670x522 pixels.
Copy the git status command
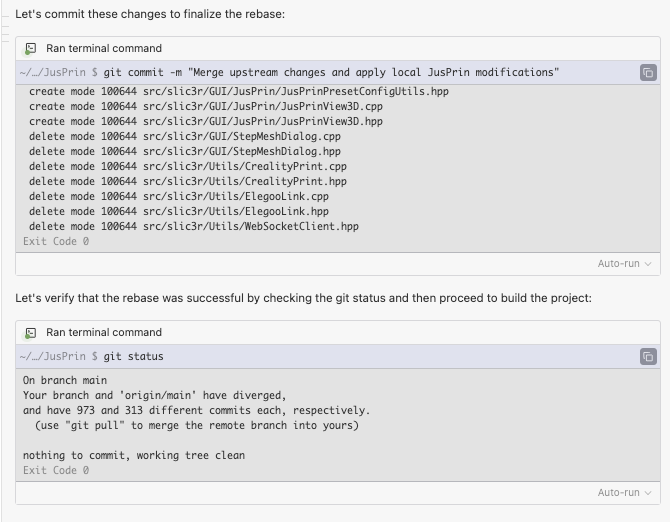[648, 356]
